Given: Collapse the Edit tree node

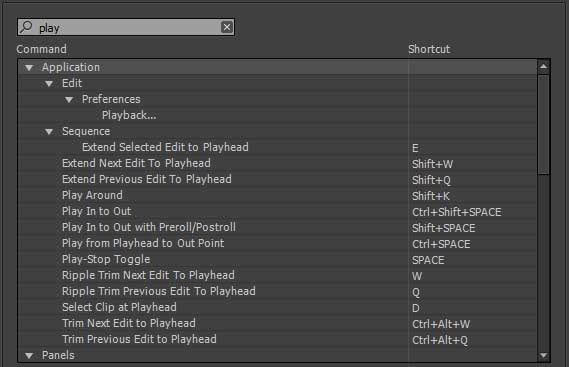Looking at the screenshot, I should click(49, 84).
